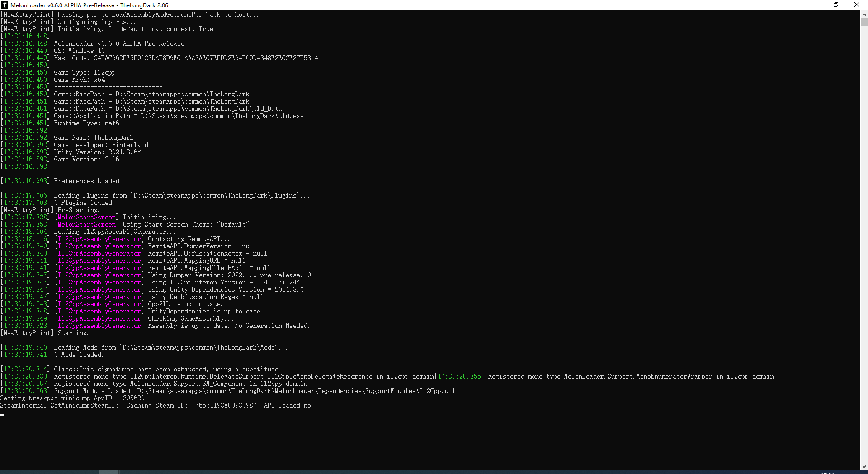Click the 'Game Name: TheLongDark' line

[x=67, y=137]
